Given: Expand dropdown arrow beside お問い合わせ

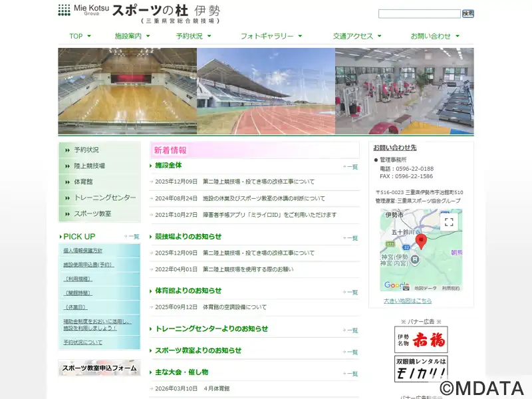Looking at the screenshot, I should pyautogui.click(x=458, y=36).
